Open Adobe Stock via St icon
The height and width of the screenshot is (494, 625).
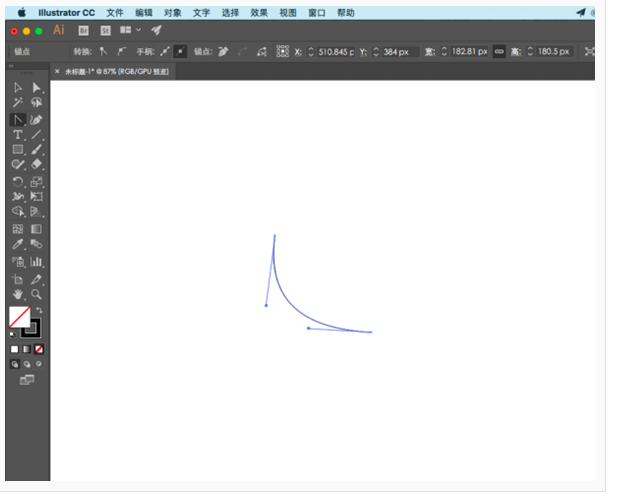(104, 31)
